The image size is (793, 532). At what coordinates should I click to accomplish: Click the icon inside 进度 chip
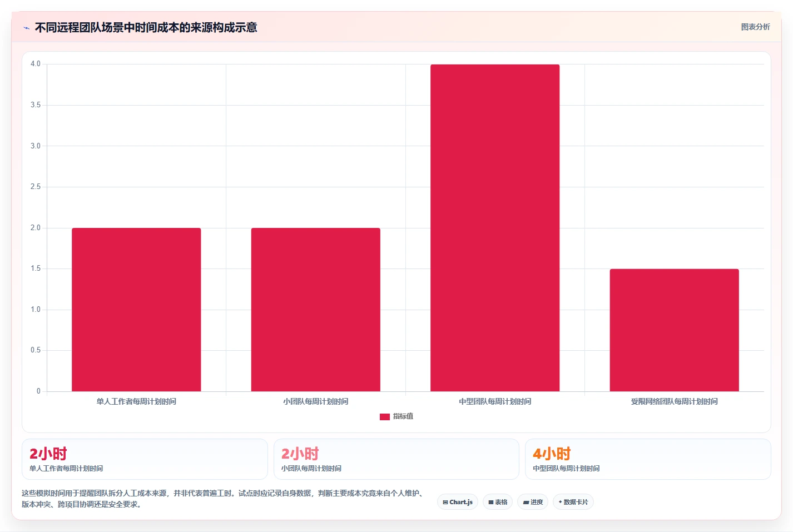526,503
